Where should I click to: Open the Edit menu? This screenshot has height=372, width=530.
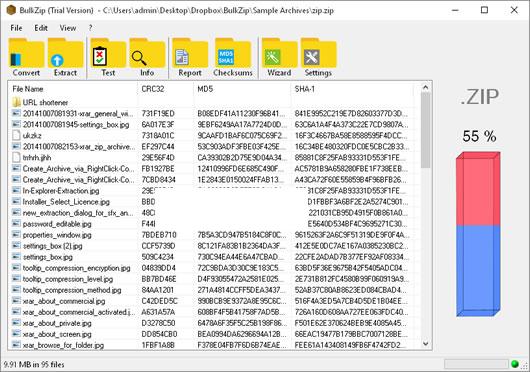(x=41, y=28)
